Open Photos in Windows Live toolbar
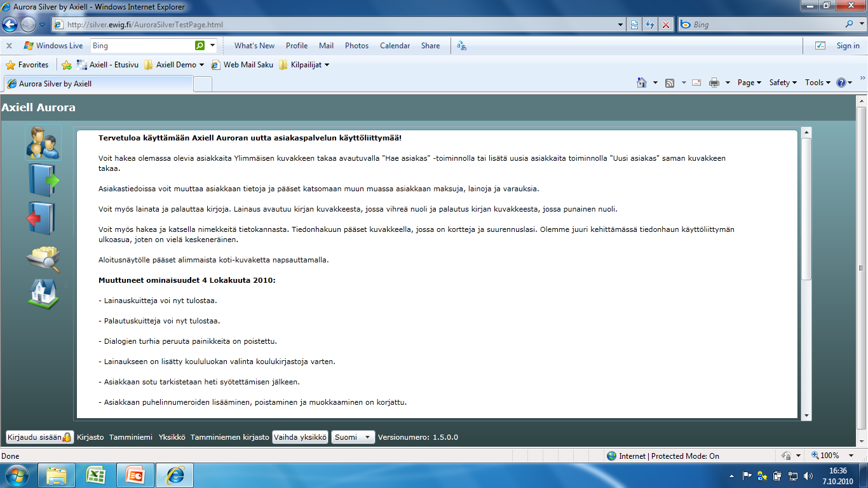868x488 pixels. point(356,46)
